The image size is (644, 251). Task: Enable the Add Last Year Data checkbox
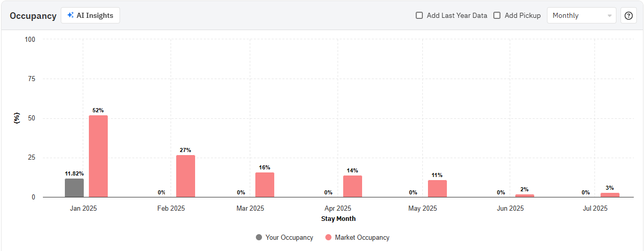coord(419,15)
